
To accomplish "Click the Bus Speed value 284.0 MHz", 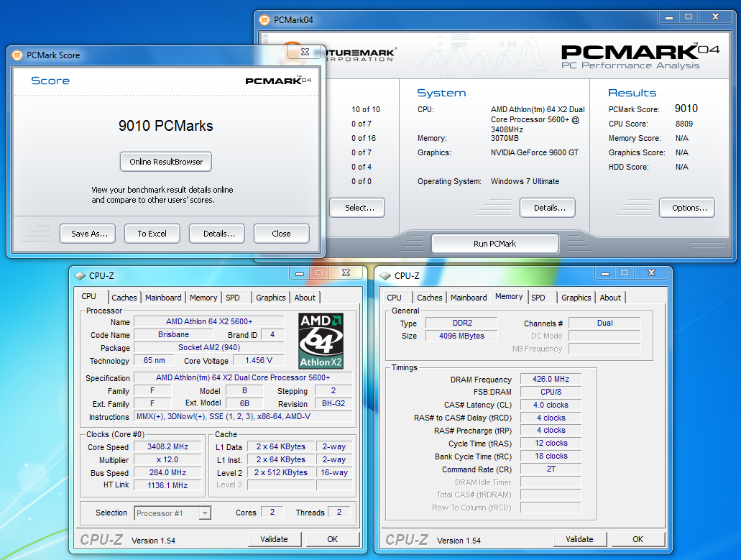I will click(x=167, y=472).
